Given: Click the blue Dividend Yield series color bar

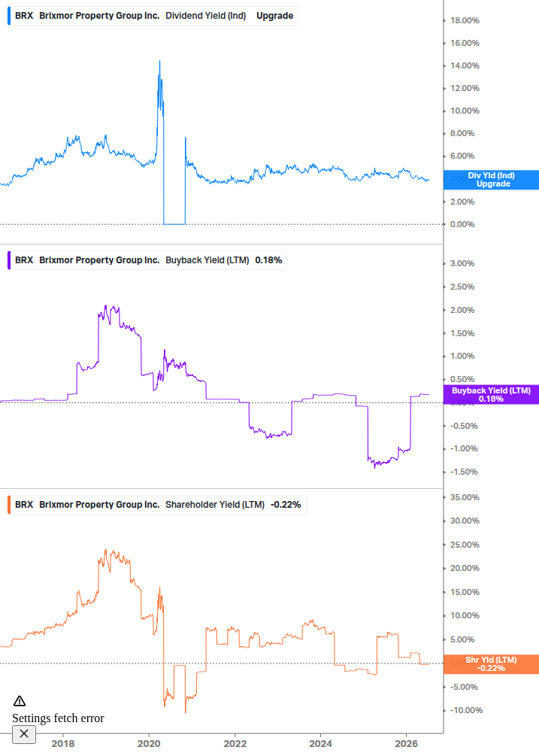Looking at the screenshot, I should click(9, 16).
